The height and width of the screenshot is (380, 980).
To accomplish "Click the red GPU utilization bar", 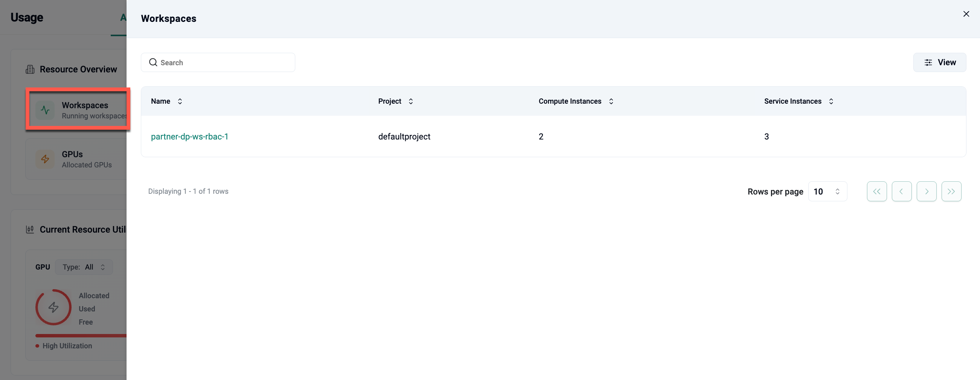I will (81, 336).
